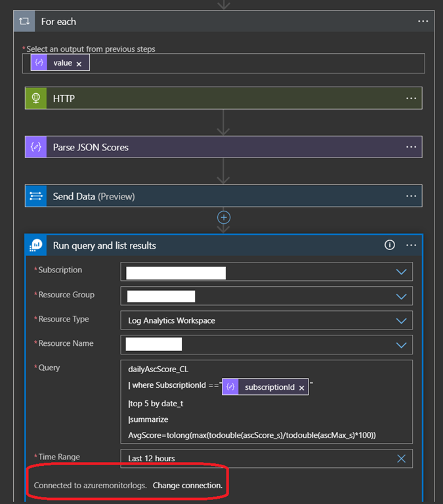This screenshot has height=504, width=443.
Task: Clear the Time Range value
Action: coord(401,458)
